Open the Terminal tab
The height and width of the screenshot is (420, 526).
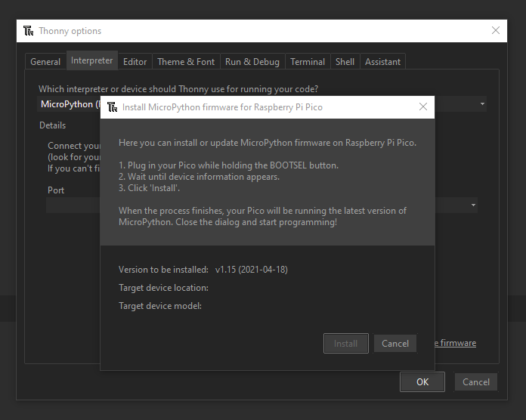pyautogui.click(x=308, y=62)
